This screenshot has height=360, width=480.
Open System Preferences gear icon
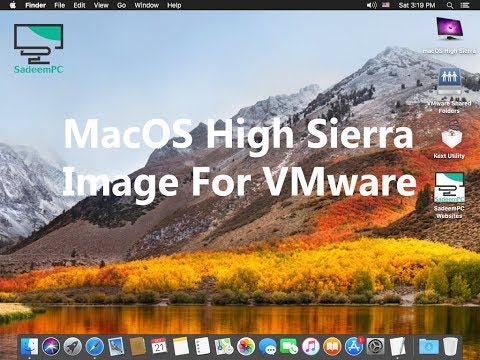376,347
